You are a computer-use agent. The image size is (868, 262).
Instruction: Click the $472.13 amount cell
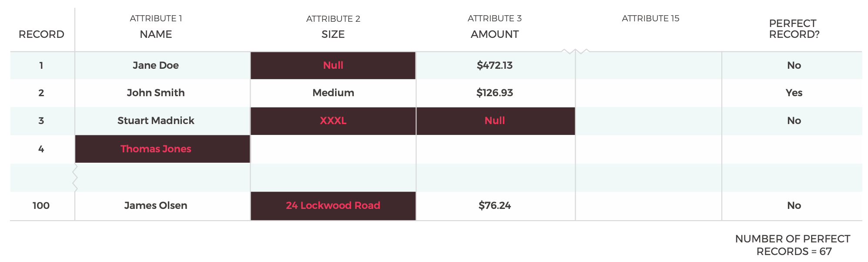pyautogui.click(x=496, y=65)
